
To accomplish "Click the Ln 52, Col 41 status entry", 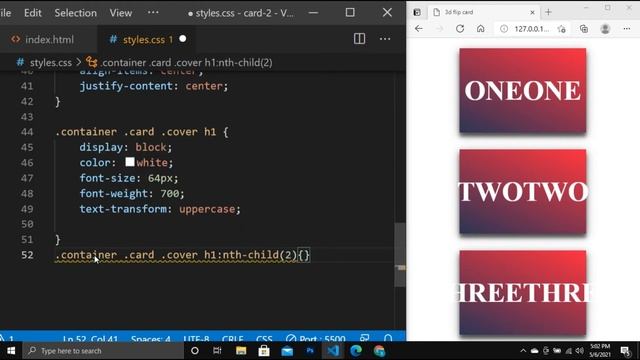I will pos(90,339).
